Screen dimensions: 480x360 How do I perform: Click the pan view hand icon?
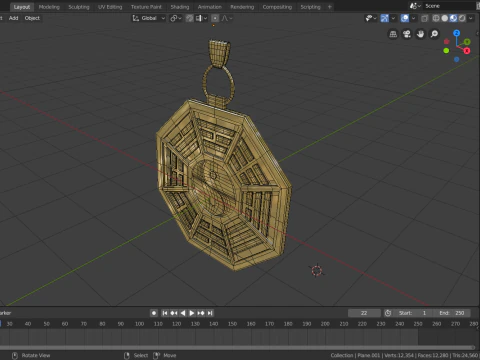(x=420, y=34)
